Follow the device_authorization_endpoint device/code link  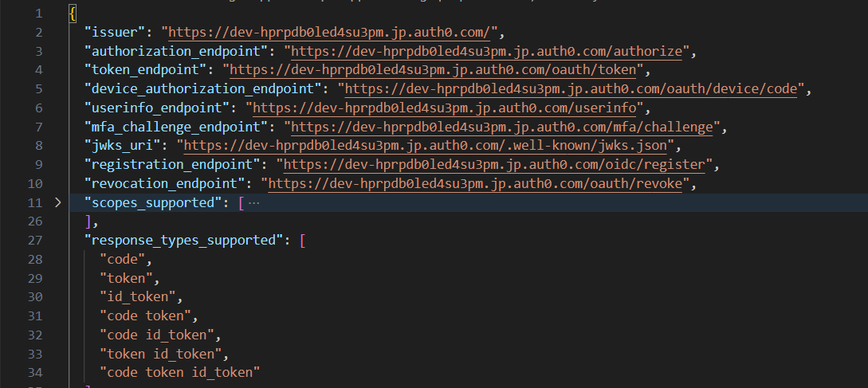(x=571, y=89)
